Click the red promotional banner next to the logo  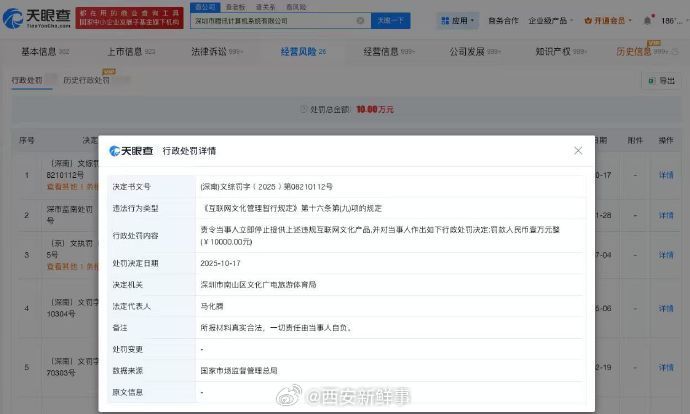129,18
